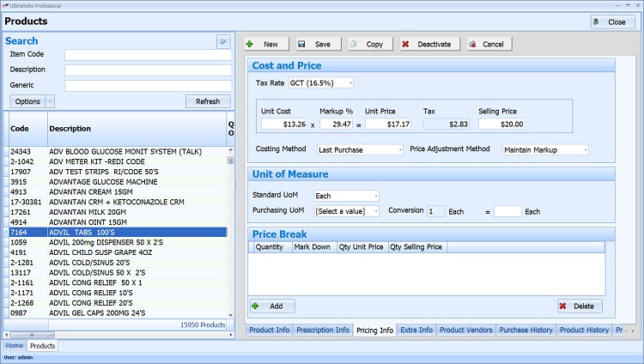Click the Description search field
The width and height of the screenshot is (644, 364).
click(148, 70)
